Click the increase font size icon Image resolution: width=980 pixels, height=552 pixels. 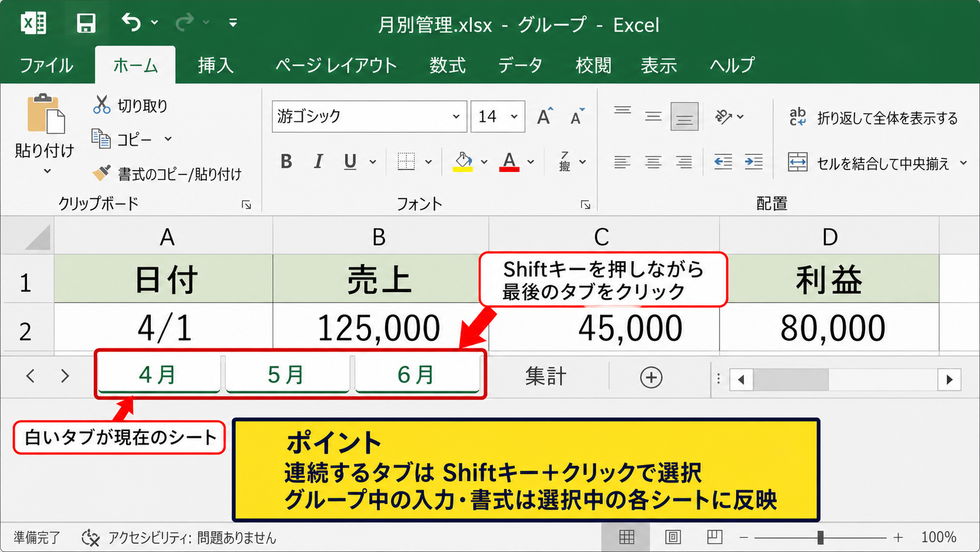[545, 116]
